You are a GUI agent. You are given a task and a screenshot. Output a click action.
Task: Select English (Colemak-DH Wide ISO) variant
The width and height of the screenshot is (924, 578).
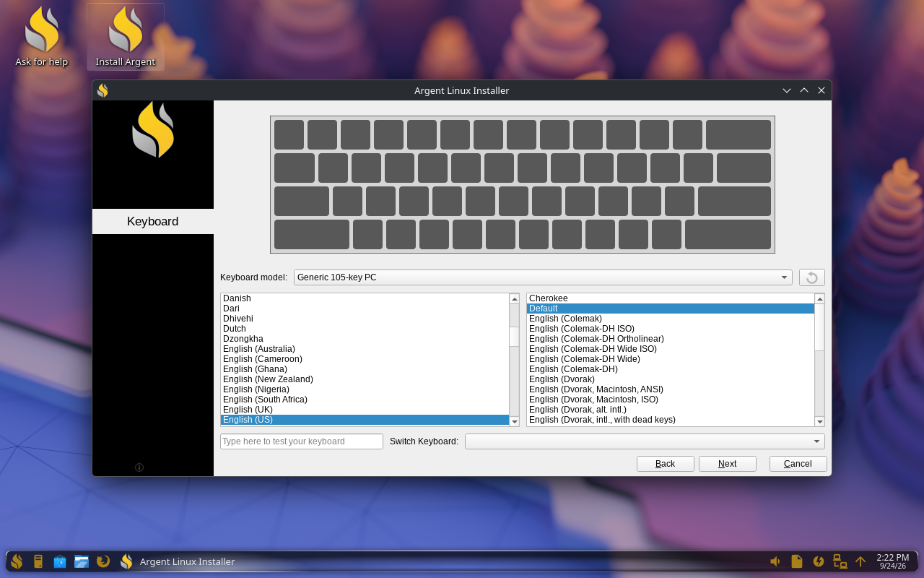(x=670, y=349)
